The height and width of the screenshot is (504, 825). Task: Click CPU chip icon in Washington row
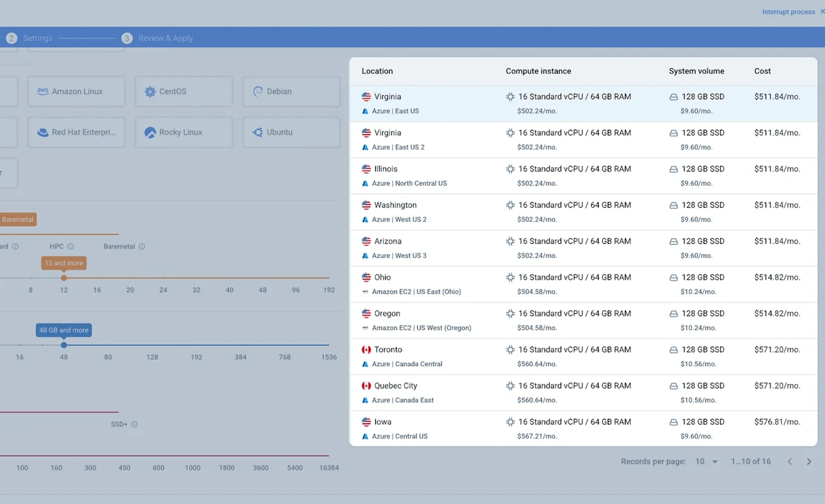coord(510,205)
